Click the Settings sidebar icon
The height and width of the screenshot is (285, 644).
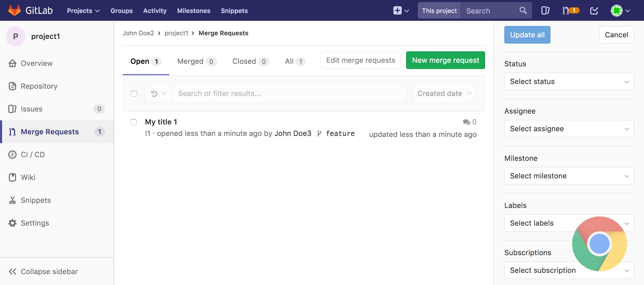(x=13, y=223)
